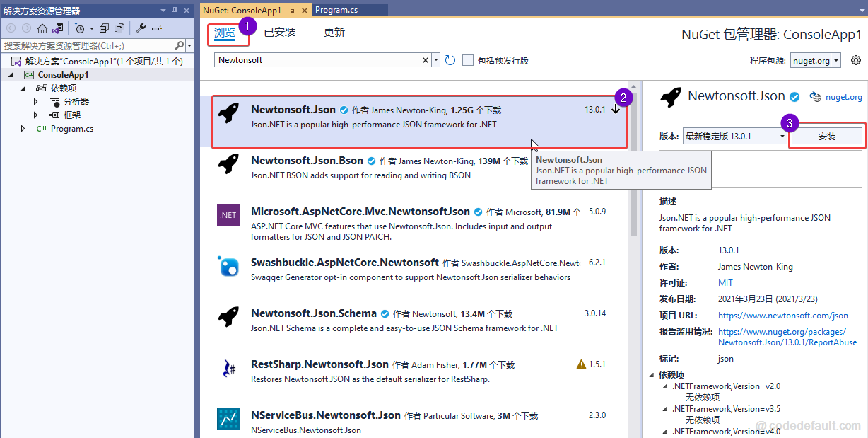Open NuGet settings gear icon

(x=856, y=60)
